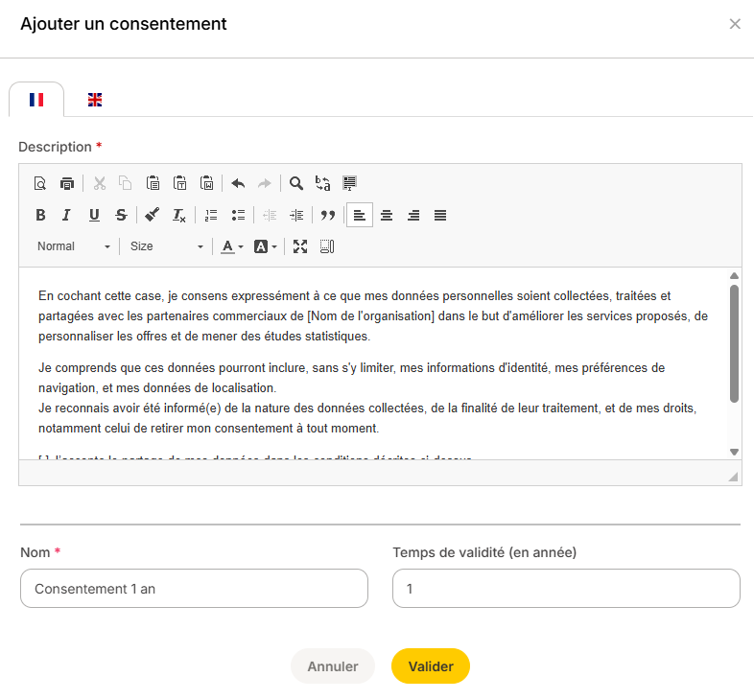Viewport: 754px width, 700px height.
Task: Click the editor vertical scrollbar thumb
Action: [x=734, y=343]
